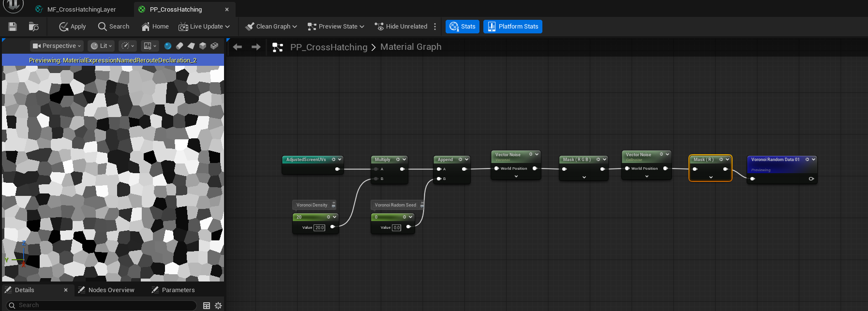Navigate forward with the right arrow

(x=256, y=47)
